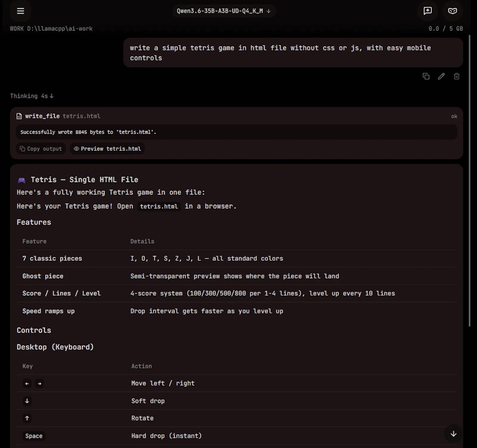This screenshot has width=477, height=448.
Task: Click the '0.0 / 5 GB' indicator
Action: 446,29
